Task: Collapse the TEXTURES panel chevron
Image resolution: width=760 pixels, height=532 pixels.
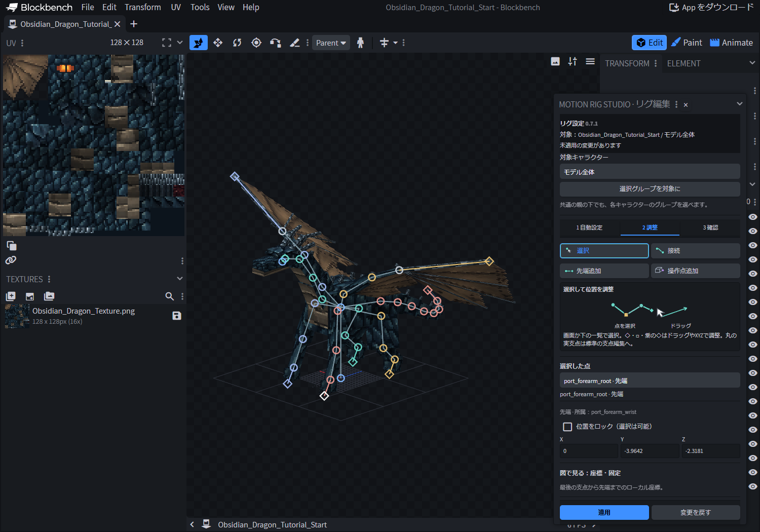Action: pyautogui.click(x=179, y=279)
